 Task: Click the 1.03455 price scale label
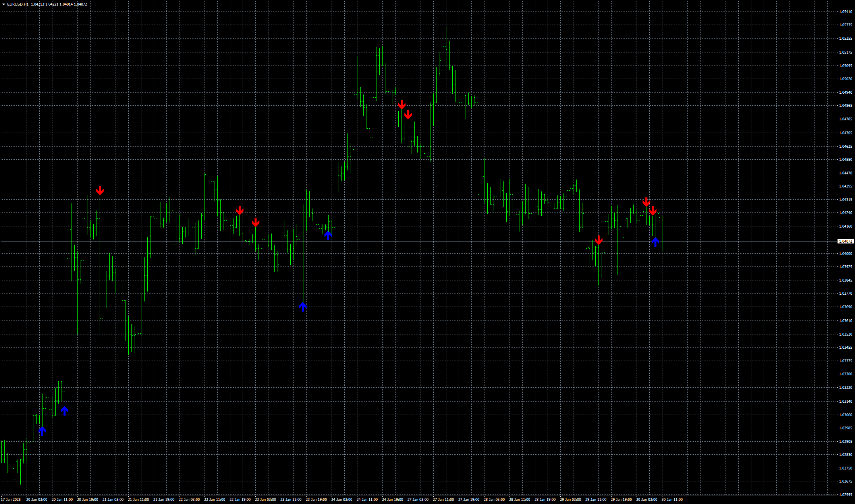pos(845,348)
